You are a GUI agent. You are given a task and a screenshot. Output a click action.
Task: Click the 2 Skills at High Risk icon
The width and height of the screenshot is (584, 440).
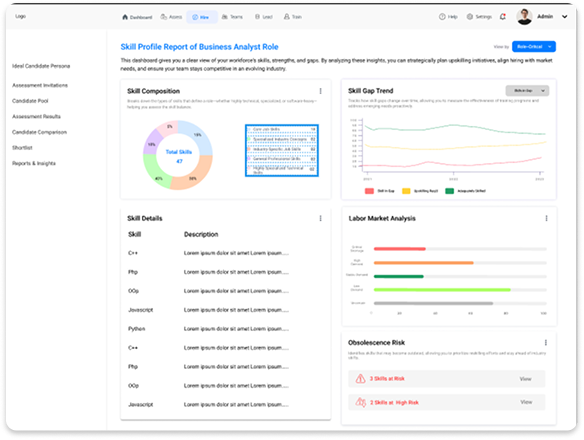360,402
